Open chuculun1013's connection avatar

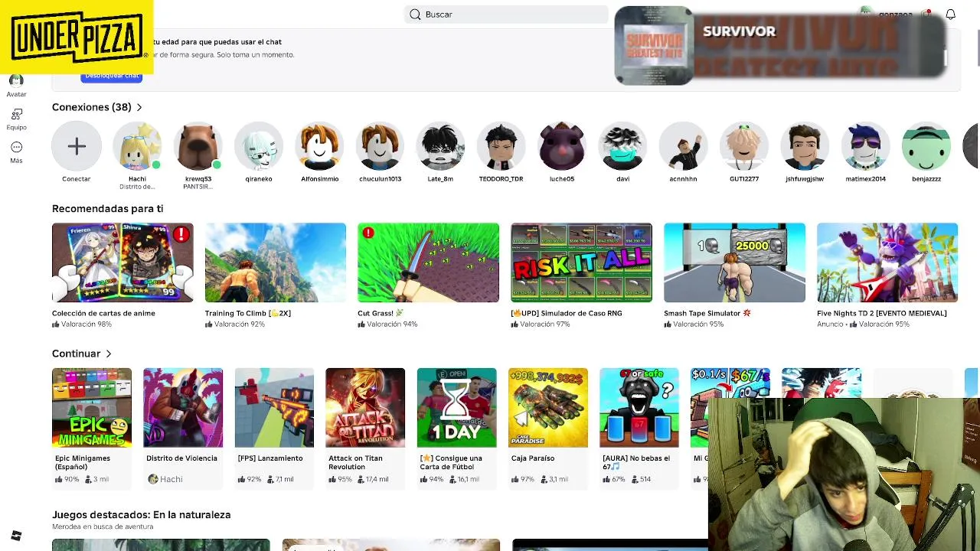380,146
